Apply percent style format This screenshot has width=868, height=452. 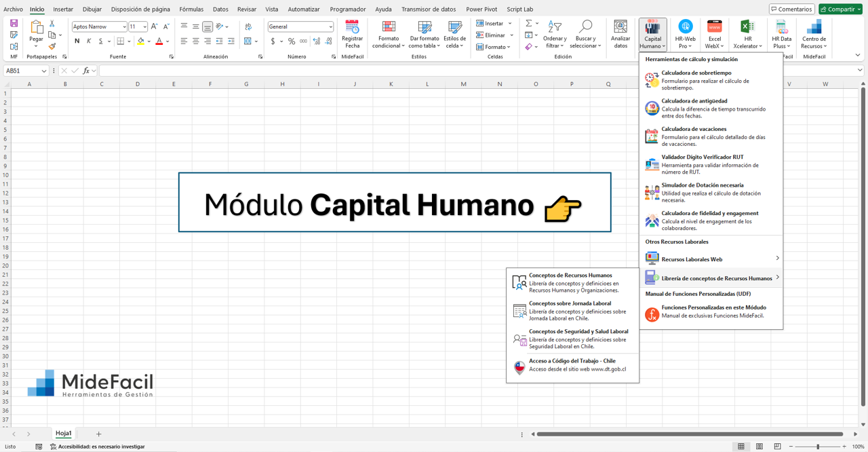292,41
